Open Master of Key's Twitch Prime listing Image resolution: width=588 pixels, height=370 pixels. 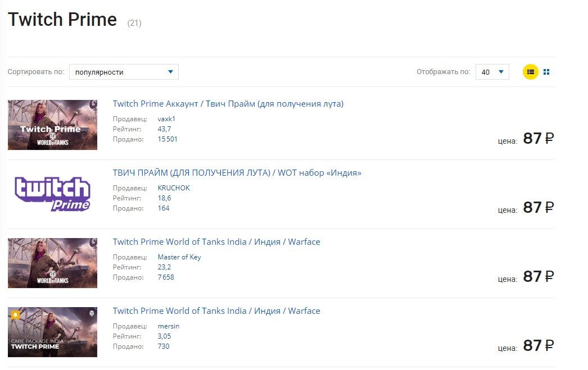(x=216, y=242)
